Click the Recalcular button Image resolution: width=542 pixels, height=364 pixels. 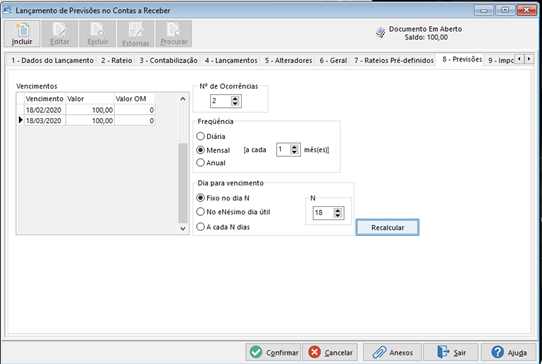[x=387, y=227]
